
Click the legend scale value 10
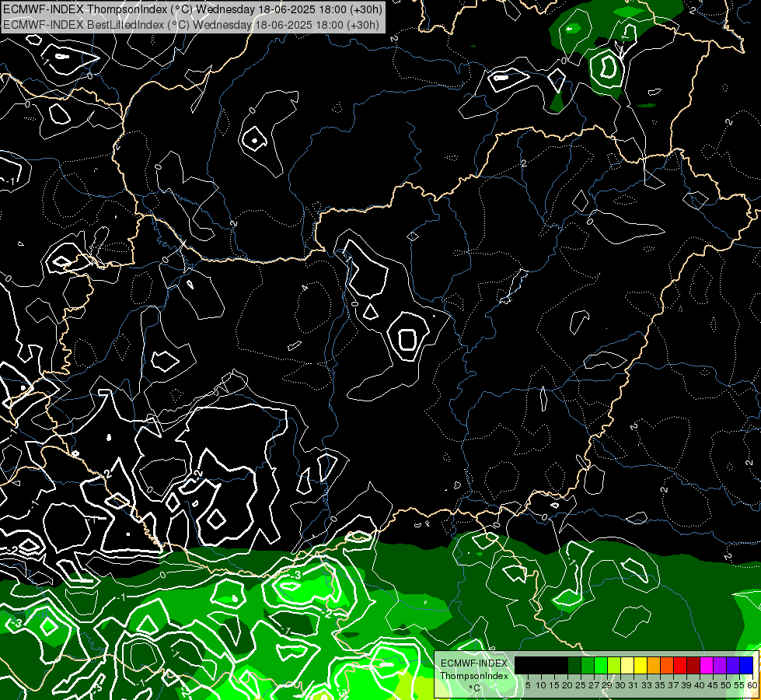coord(541,685)
